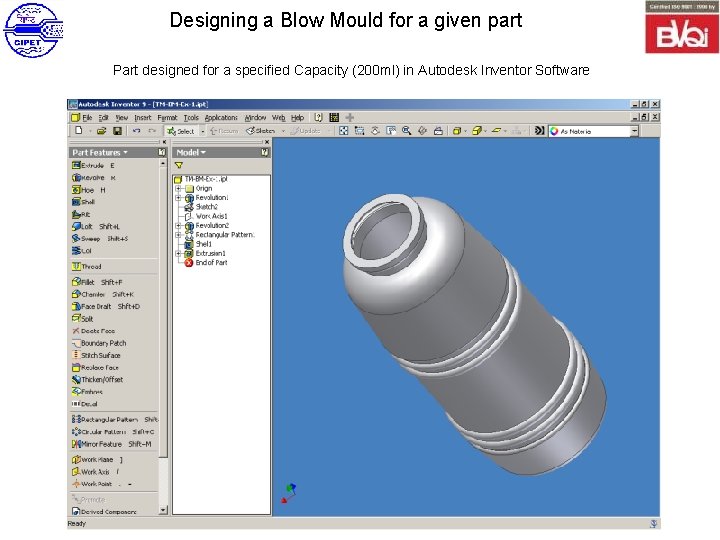
Task: Select the Hole tool
Action: click(x=89, y=190)
